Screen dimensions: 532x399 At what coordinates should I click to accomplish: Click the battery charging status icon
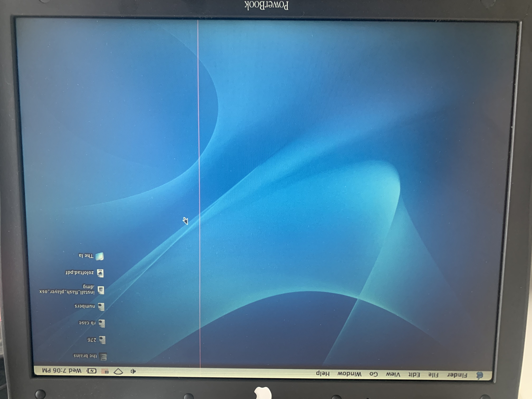pyautogui.click(x=92, y=371)
